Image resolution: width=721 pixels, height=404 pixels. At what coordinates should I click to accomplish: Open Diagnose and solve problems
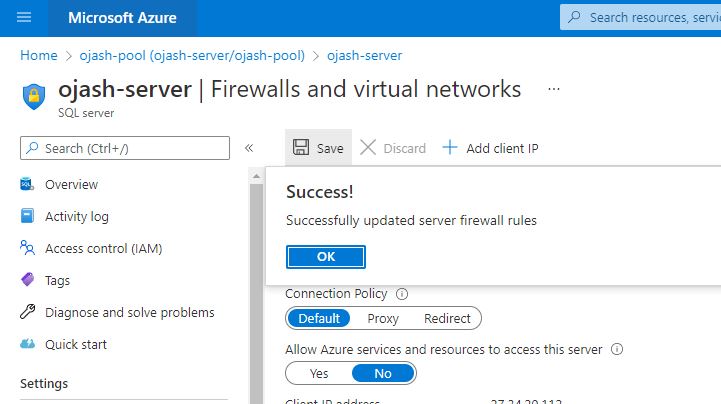(x=129, y=312)
